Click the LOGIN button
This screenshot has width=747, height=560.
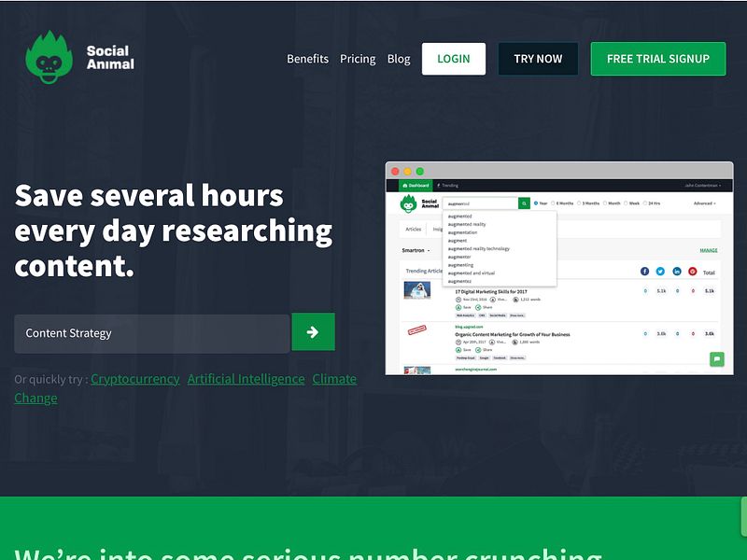click(x=454, y=59)
